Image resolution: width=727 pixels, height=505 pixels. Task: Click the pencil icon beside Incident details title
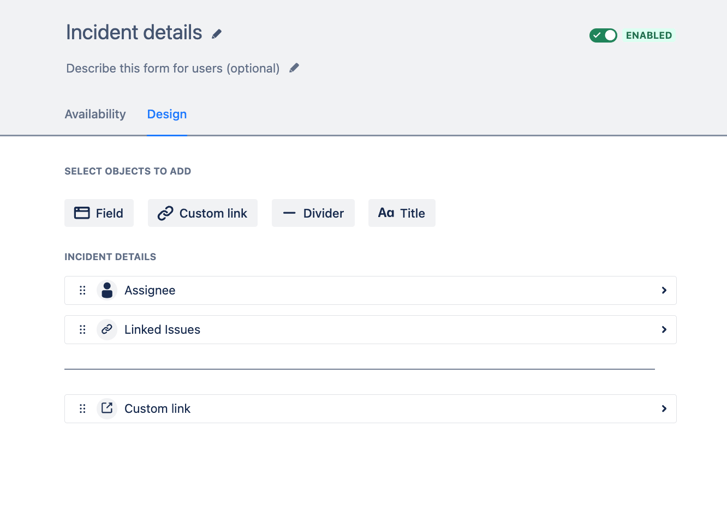coord(217,34)
